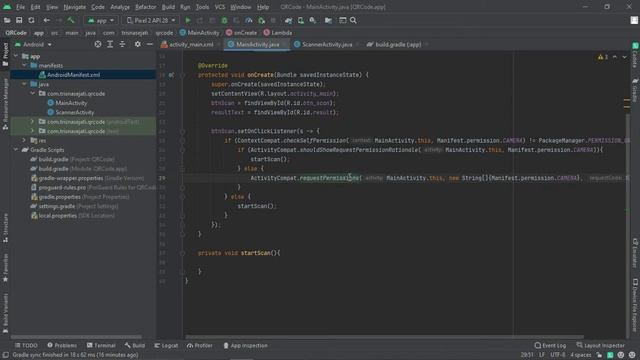Image resolution: width=640 pixels, height=360 pixels.
Task: Open the File menu
Action: 20,7
